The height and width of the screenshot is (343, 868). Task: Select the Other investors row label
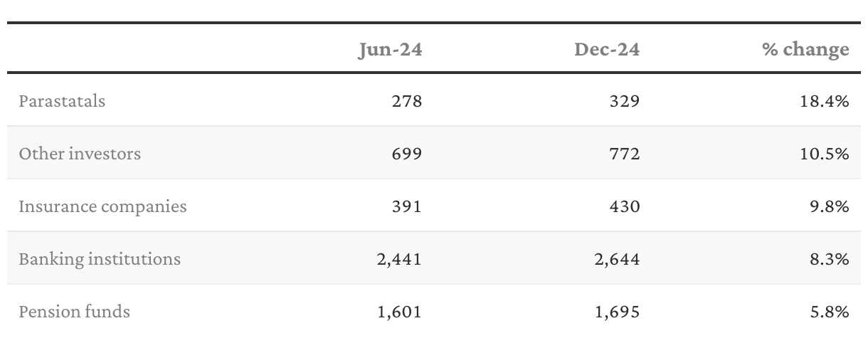click(x=80, y=154)
